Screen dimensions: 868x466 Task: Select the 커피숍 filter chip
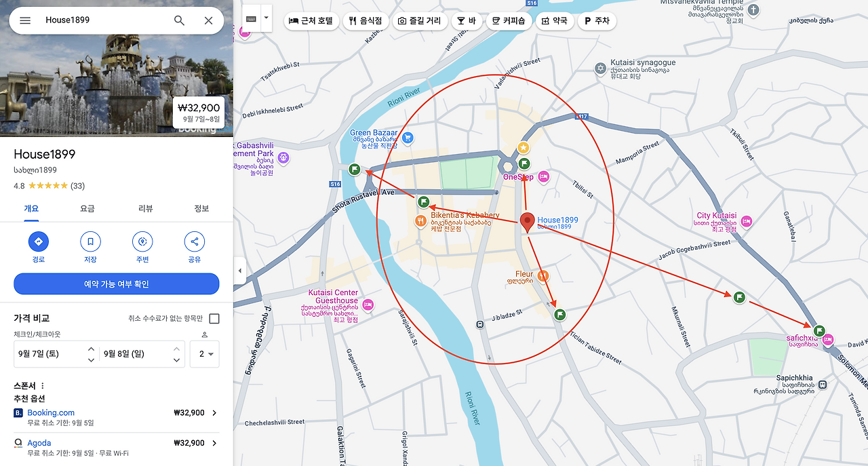[x=509, y=21]
